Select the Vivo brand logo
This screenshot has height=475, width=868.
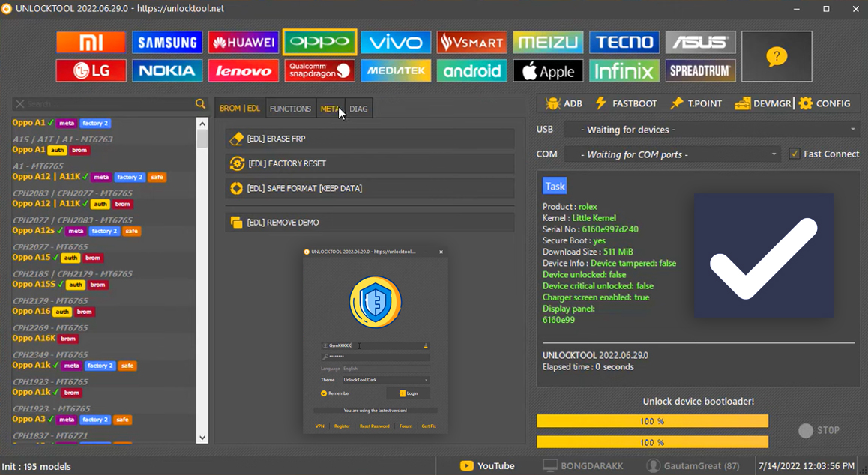396,42
